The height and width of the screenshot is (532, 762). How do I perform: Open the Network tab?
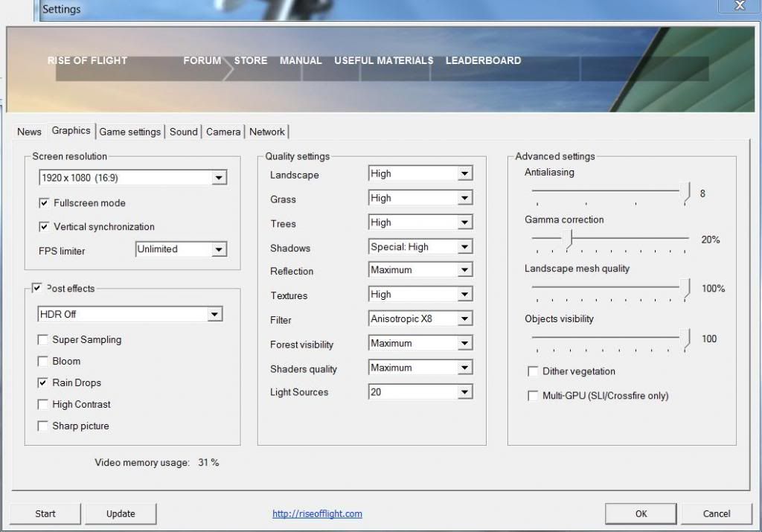pos(267,132)
